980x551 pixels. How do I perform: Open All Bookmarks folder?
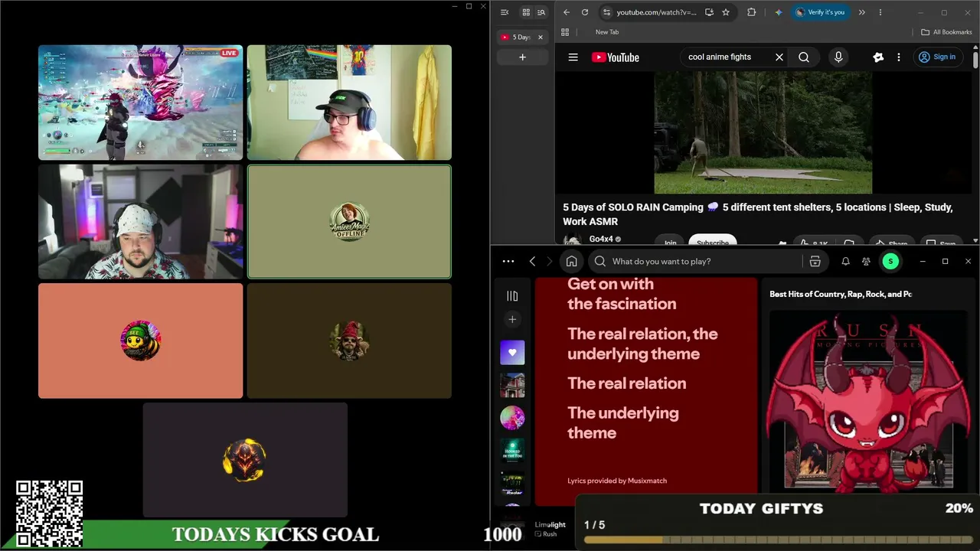tap(946, 32)
